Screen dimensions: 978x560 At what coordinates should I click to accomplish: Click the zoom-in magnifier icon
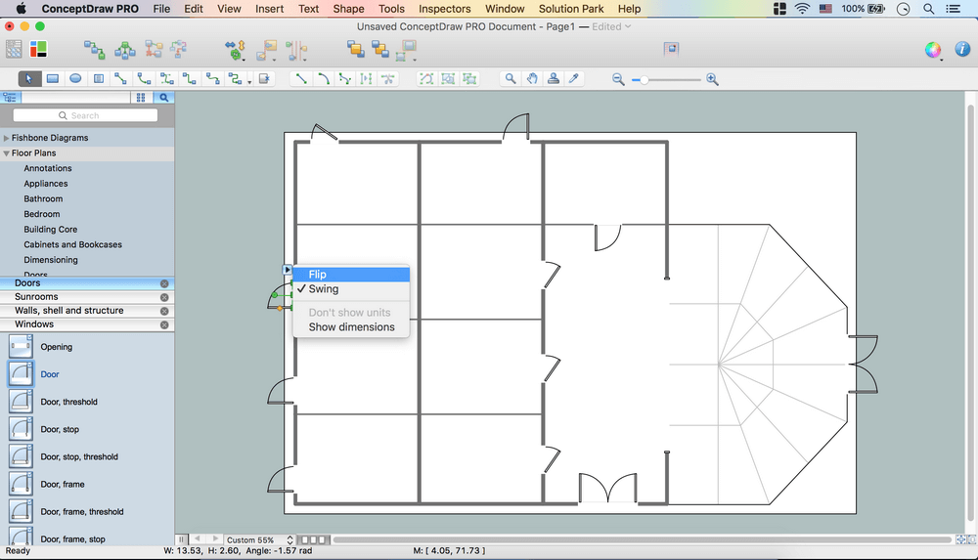point(712,79)
